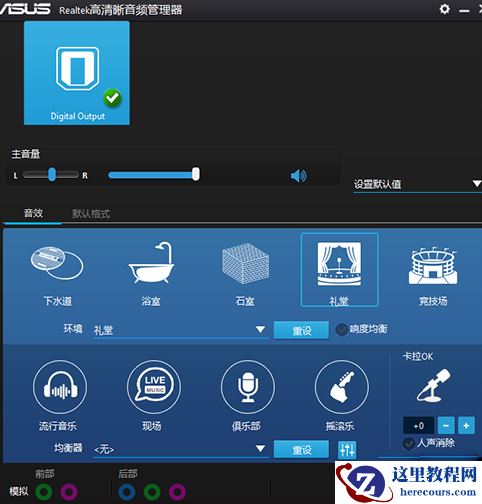The width and height of the screenshot is (482, 504).
Task: Increase karaoke key with plus button
Action: [x=466, y=425]
